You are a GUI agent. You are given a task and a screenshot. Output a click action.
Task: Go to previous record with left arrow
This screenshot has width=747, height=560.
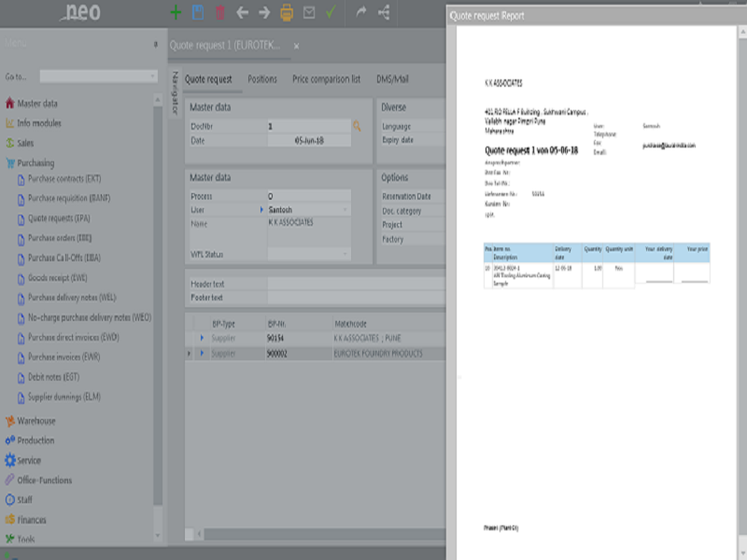(x=243, y=12)
